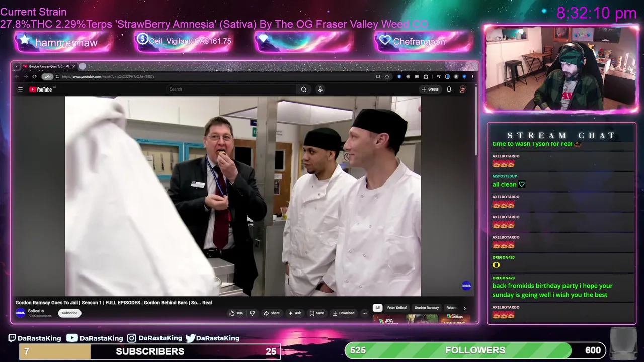
Task: Mute the tab via speaker icon
Action: [68, 66]
